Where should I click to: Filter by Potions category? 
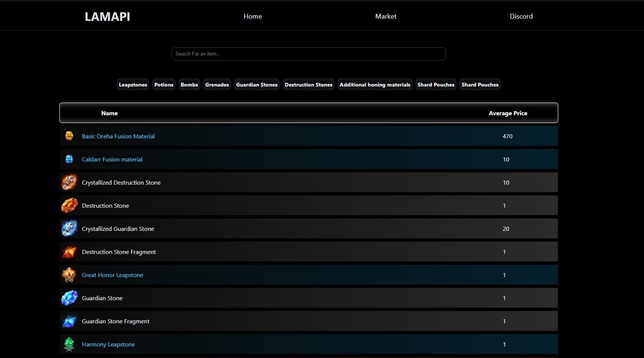pos(164,85)
